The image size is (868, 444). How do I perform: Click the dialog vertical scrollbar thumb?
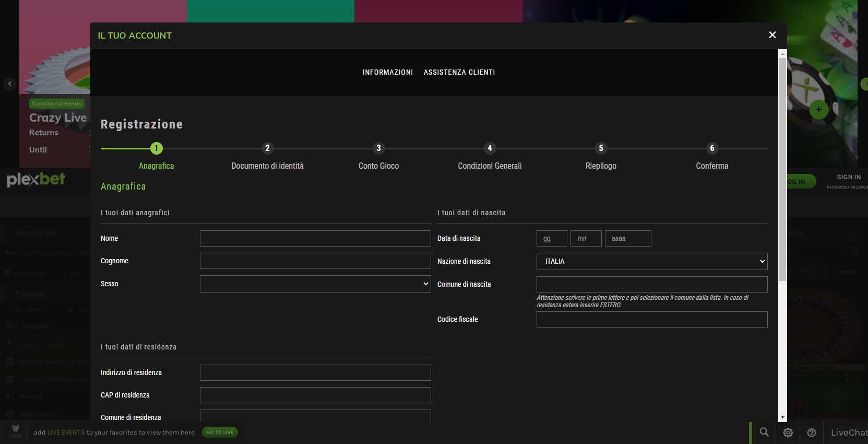[x=782, y=169]
